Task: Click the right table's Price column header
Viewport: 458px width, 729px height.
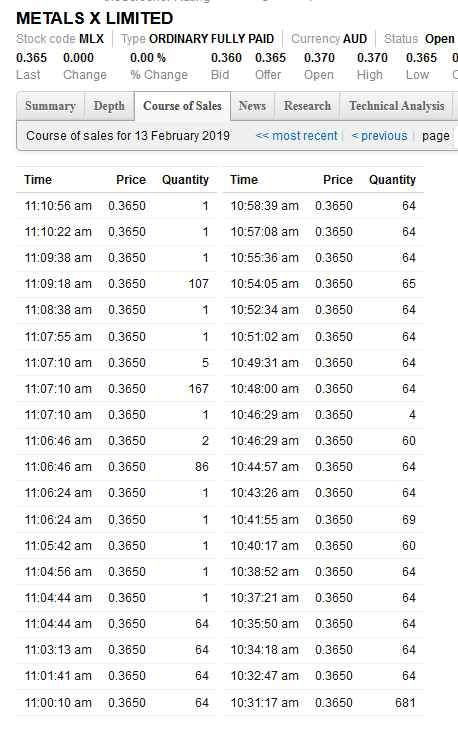Action: point(338,180)
